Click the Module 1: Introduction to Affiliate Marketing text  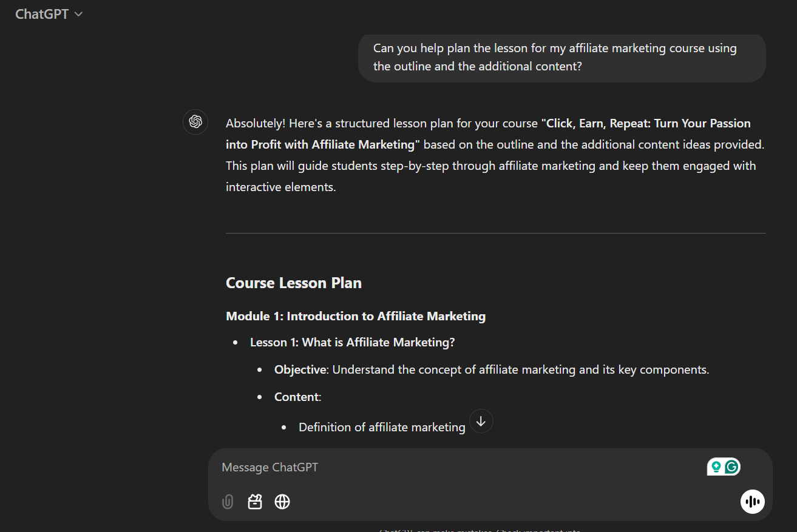click(x=356, y=316)
